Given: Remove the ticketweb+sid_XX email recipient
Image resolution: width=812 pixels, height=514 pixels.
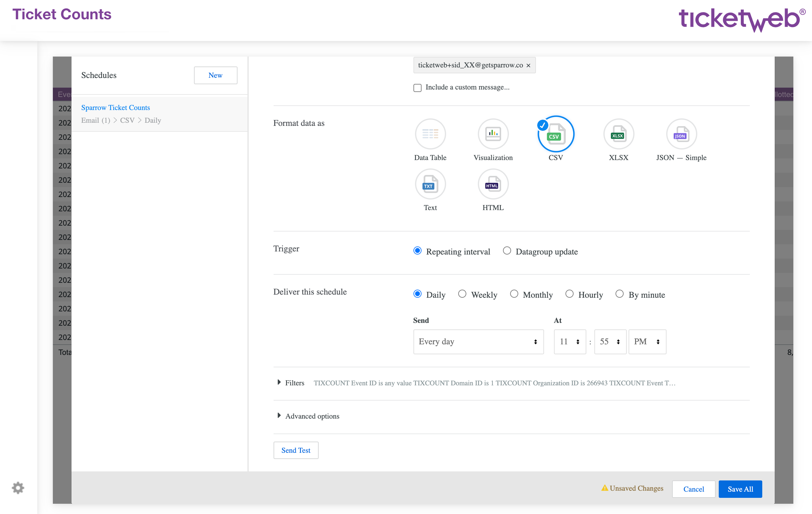Looking at the screenshot, I should click(x=528, y=65).
